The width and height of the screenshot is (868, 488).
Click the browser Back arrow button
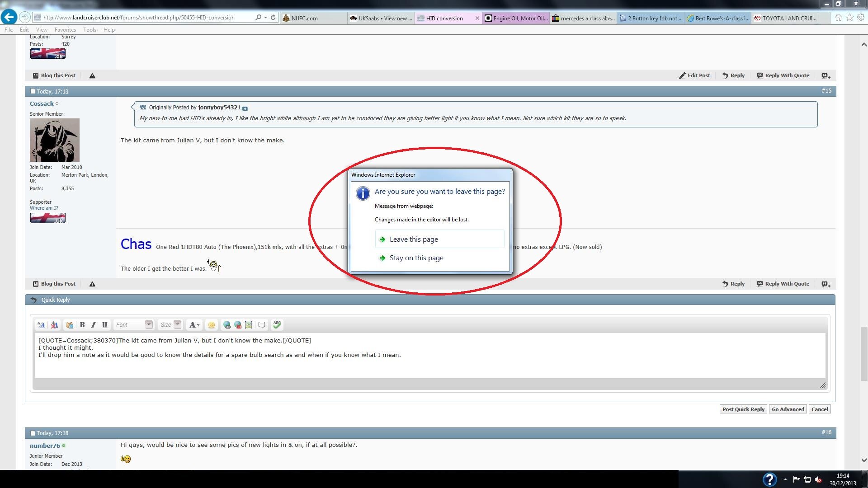click(x=9, y=17)
